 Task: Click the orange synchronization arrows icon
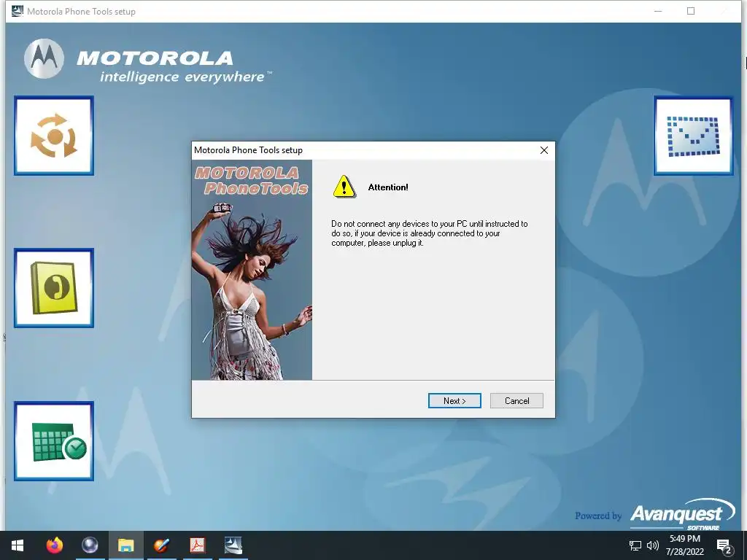click(x=54, y=136)
